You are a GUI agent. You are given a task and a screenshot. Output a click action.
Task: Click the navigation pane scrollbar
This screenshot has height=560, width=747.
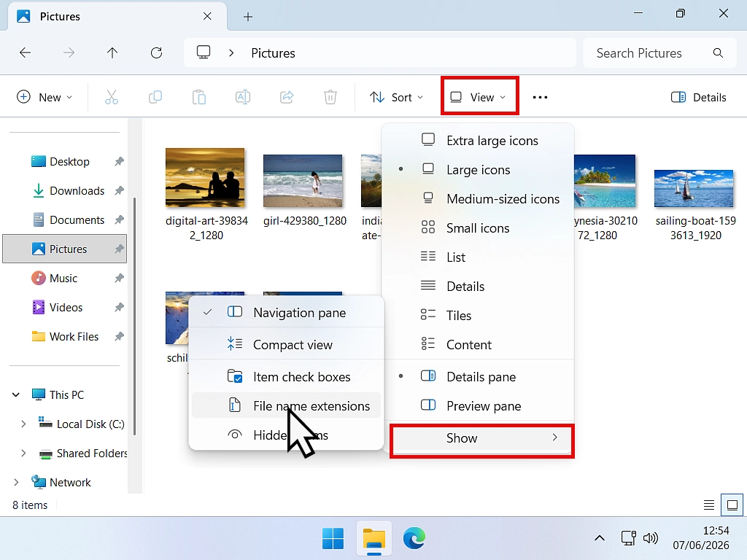point(135,316)
